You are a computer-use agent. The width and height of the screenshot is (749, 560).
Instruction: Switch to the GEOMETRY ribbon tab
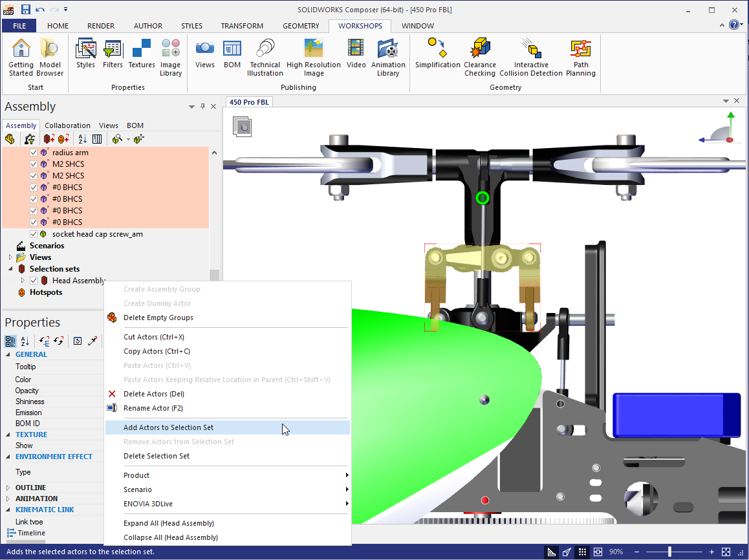click(x=301, y=26)
